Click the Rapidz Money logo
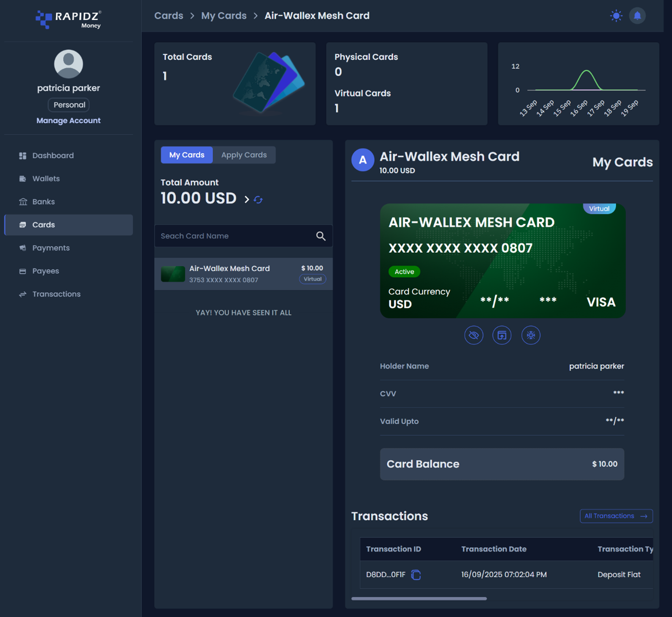The height and width of the screenshot is (617, 672). [68, 19]
